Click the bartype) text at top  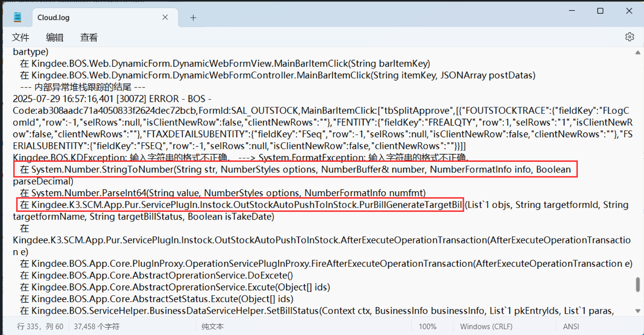click(31, 52)
